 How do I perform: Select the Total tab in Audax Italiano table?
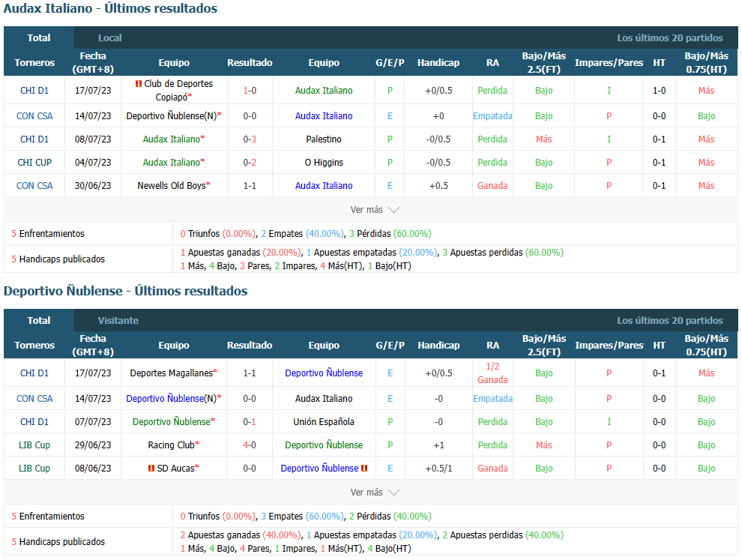point(39,38)
